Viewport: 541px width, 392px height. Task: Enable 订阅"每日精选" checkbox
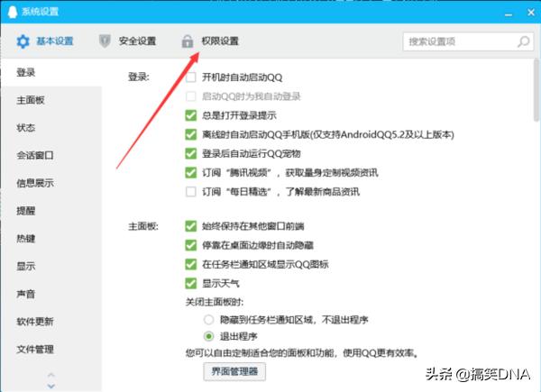tap(191, 191)
